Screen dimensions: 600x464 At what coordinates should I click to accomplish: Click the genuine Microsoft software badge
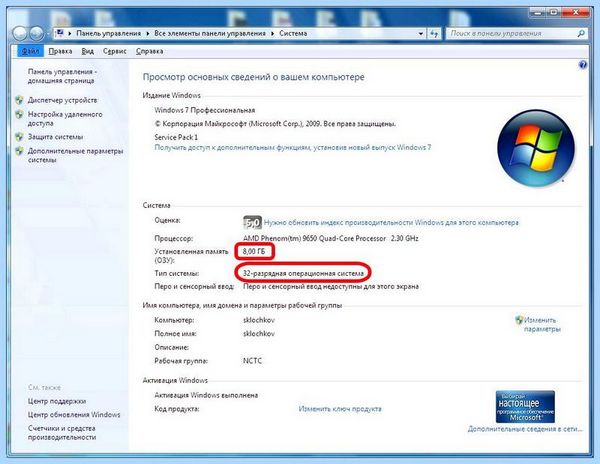click(525, 406)
